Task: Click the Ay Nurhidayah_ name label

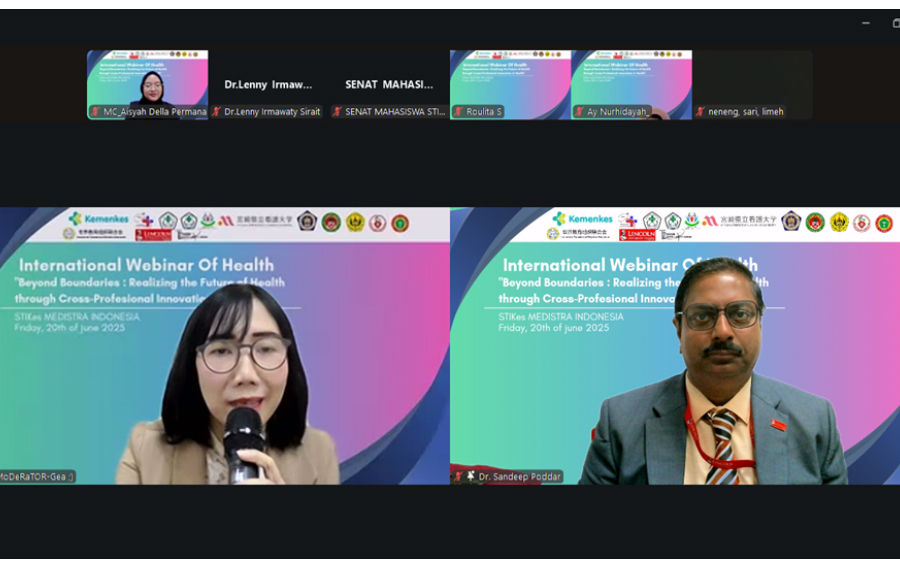Action: point(618,112)
